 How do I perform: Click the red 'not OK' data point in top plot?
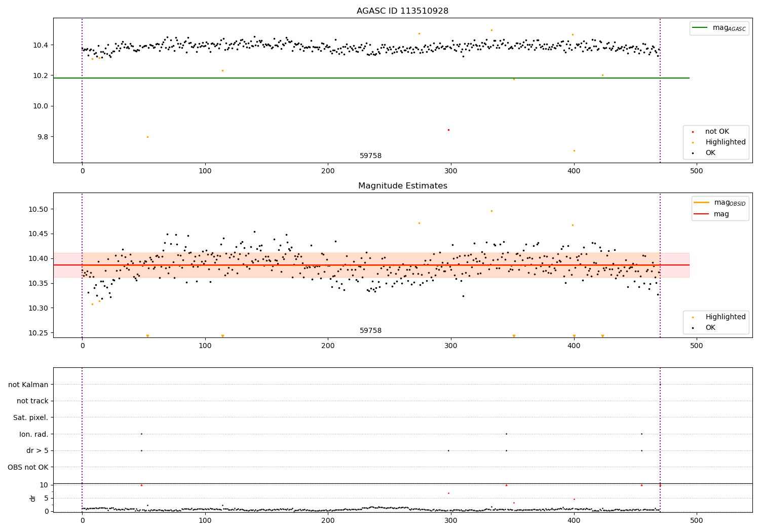tap(448, 130)
